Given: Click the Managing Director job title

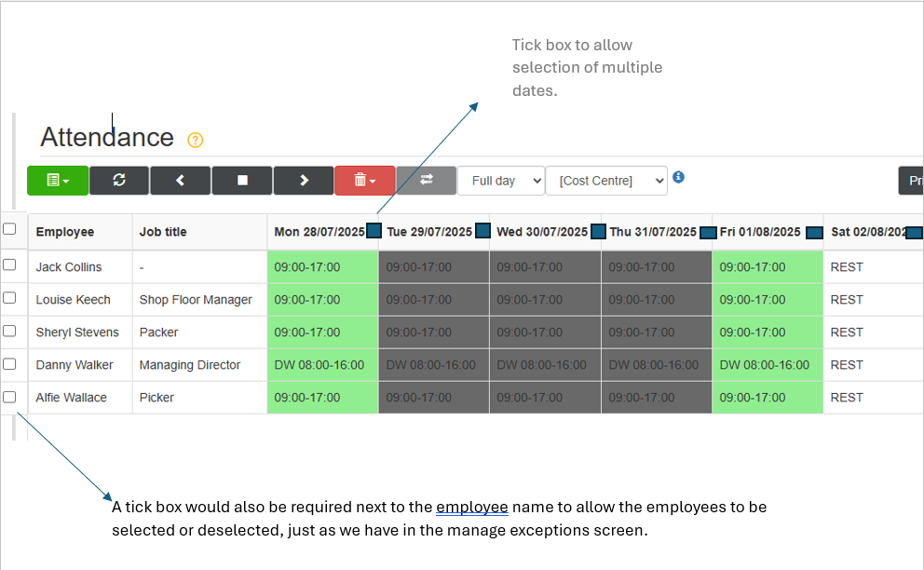Looking at the screenshot, I should coord(190,365).
